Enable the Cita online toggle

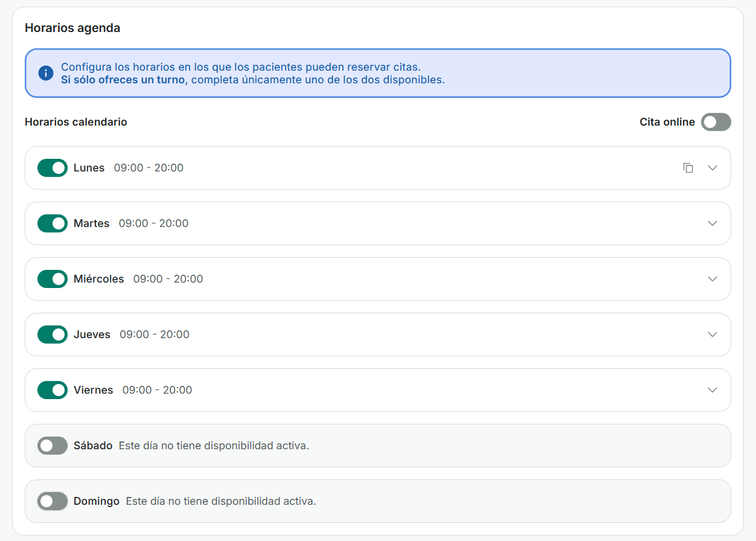(x=716, y=122)
